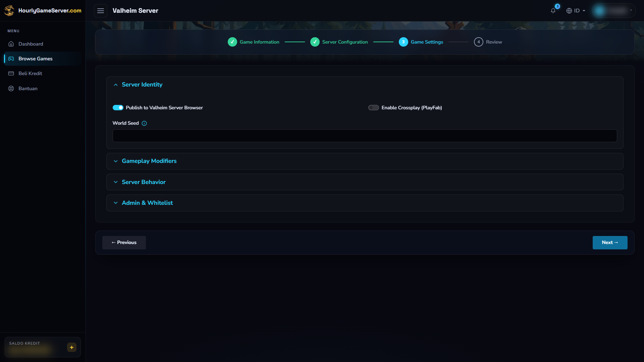
Task: Click the Server Configuration checkmark step
Action: pos(315,42)
